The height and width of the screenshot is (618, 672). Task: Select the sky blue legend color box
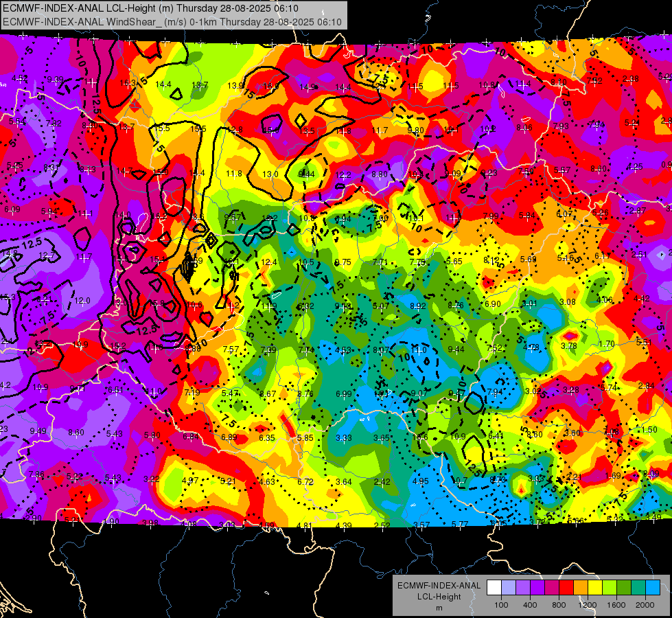point(653,588)
